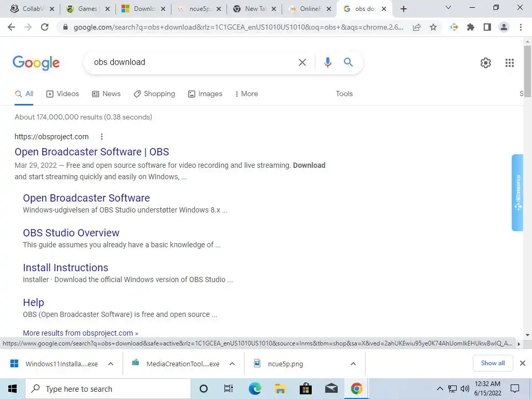Open the More search filters menu
This screenshot has width=532, height=399.
[246, 94]
